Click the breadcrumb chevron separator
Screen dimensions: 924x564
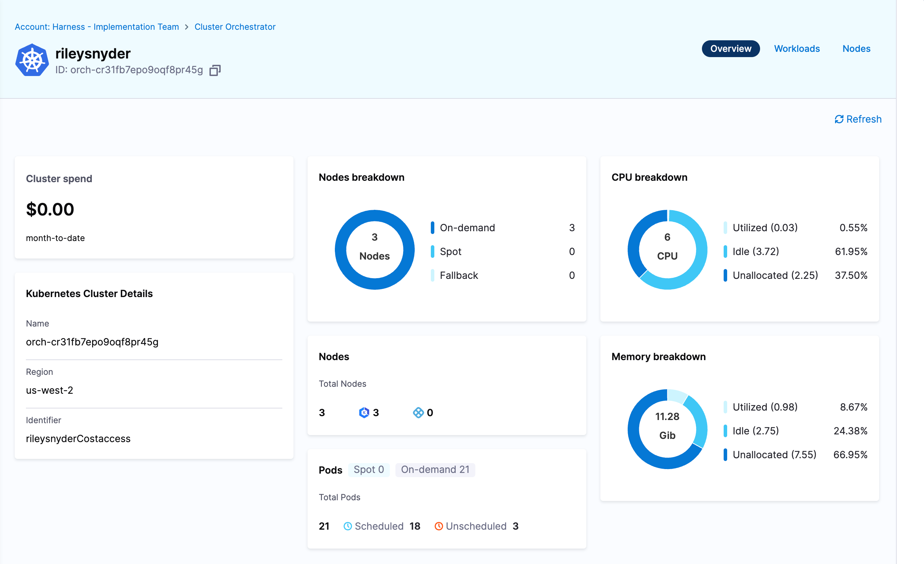187,27
